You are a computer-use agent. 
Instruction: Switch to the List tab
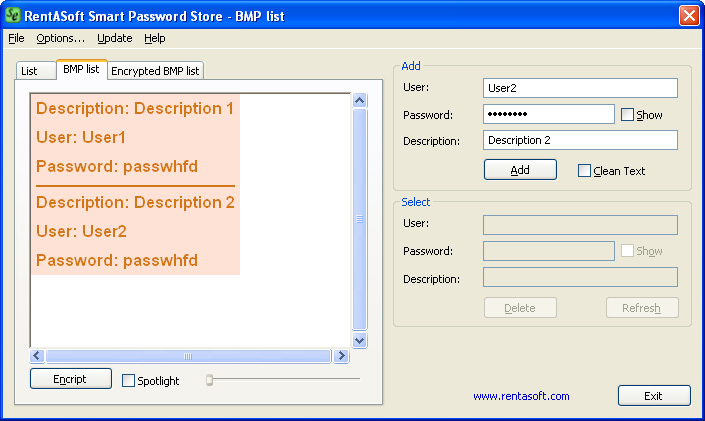click(29, 71)
